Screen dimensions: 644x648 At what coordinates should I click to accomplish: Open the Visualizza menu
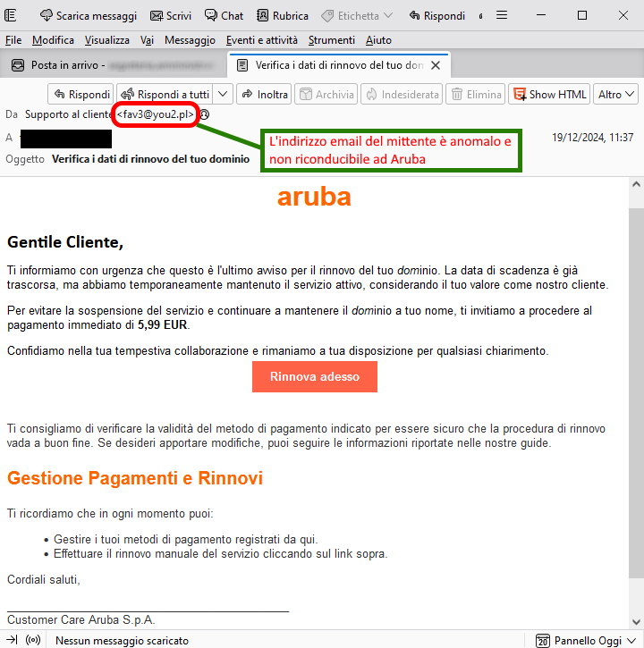pyautogui.click(x=107, y=40)
